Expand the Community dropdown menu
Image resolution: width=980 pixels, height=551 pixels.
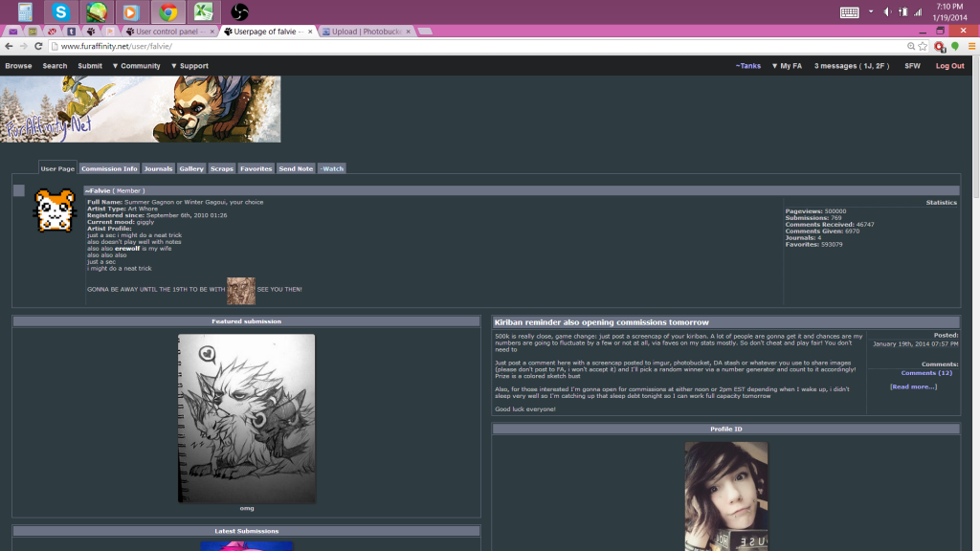[136, 66]
